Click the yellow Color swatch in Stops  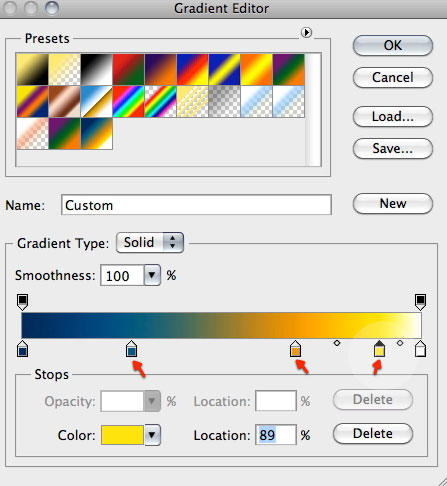coord(122,435)
